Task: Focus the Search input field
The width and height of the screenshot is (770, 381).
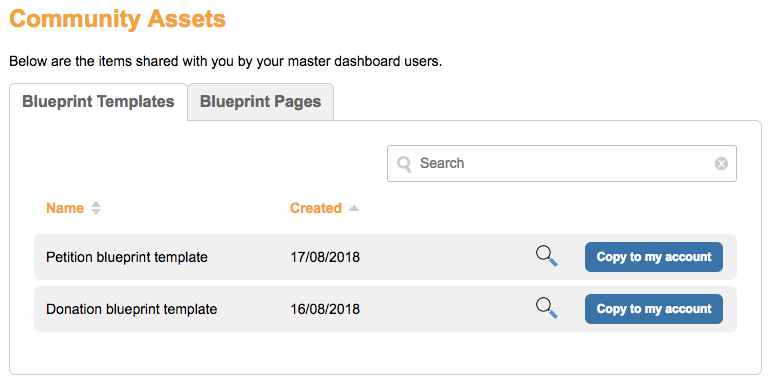Action: pos(562,163)
